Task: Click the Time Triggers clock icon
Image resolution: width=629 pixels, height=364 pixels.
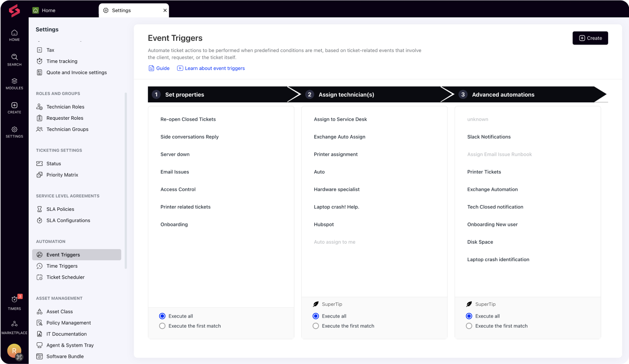Action: click(x=40, y=266)
